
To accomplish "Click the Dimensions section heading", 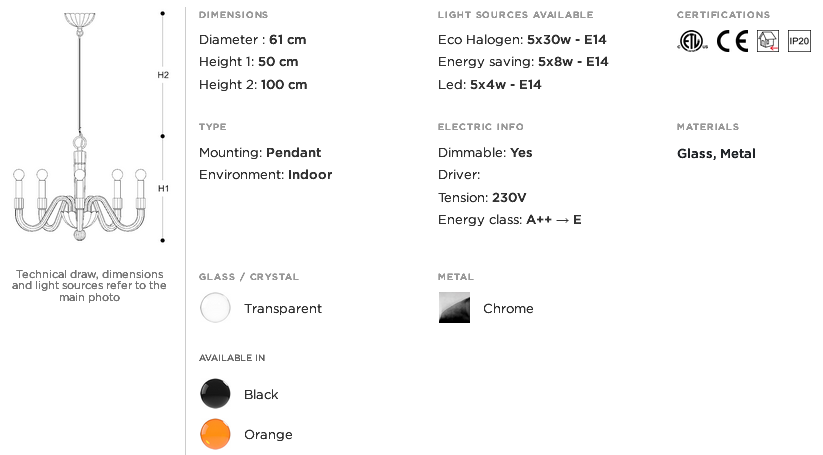I will point(234,15).
